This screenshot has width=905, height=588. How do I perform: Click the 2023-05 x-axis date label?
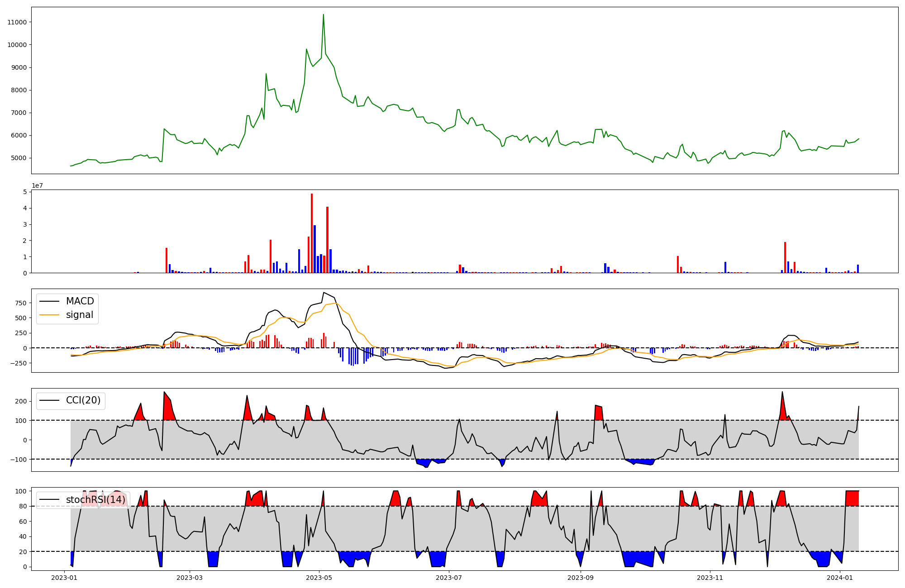(319, 578)
